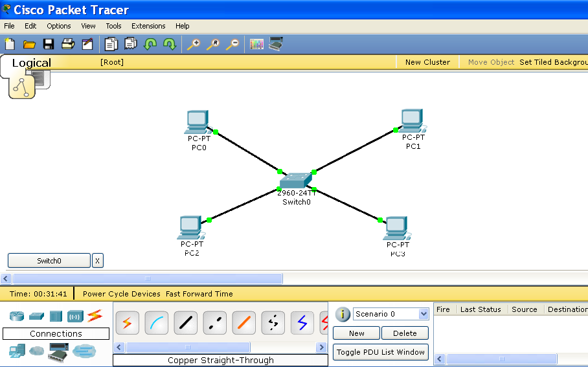Click the Redo arrow icon
The height and width of the screenshot is (367, 588).
[170, 44]
